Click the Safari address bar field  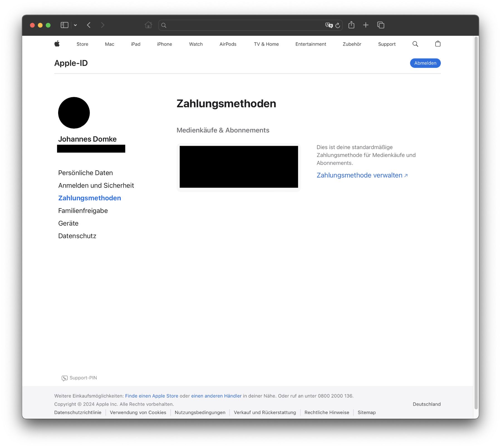point(244,25)
